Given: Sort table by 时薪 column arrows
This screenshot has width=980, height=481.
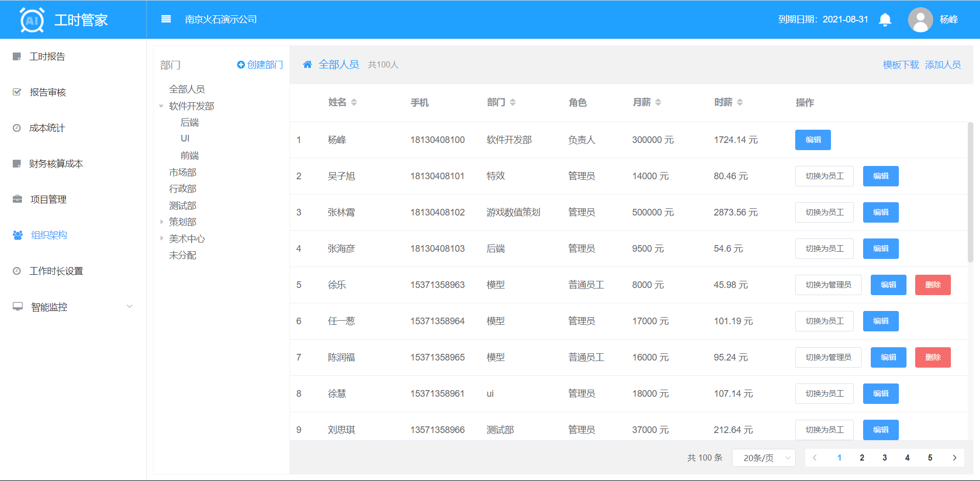Looking at the screenshot, I should (740, 103).
